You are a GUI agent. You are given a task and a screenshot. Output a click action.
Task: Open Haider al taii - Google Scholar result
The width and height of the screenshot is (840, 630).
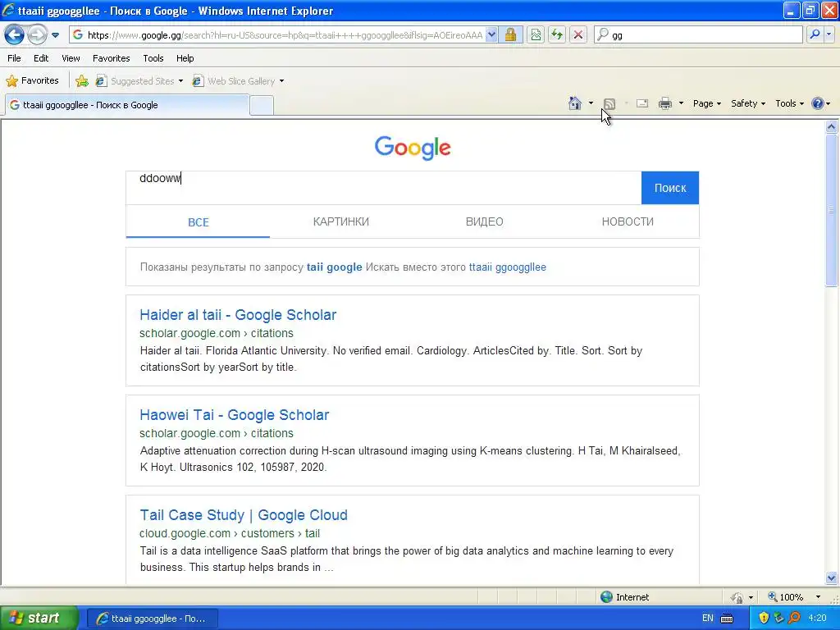238,314
